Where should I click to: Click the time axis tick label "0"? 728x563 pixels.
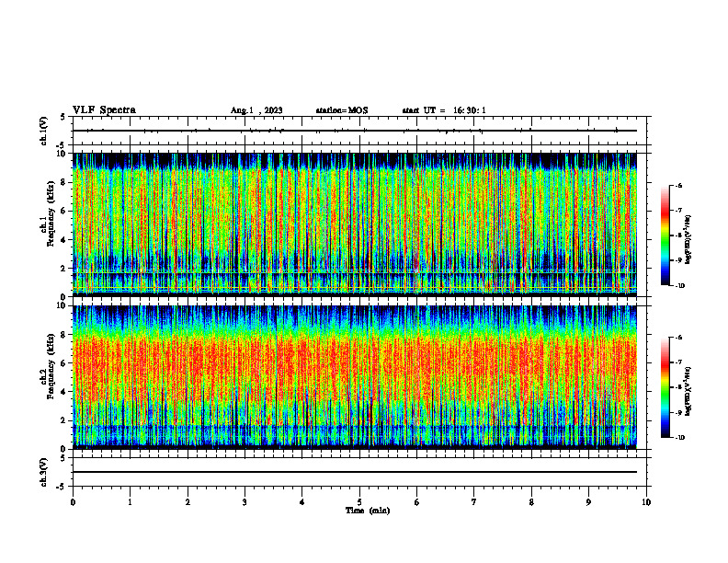(x=73, y=502)
